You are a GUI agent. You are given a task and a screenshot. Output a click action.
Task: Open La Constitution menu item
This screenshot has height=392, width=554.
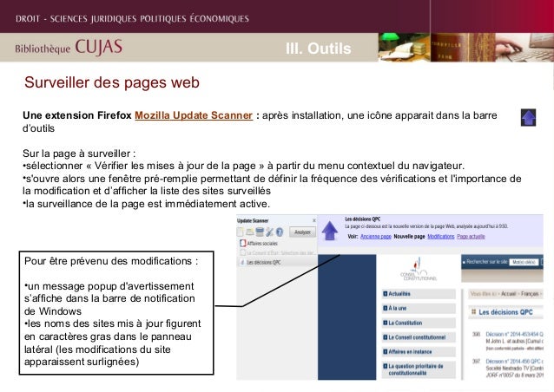click(x=419, y=323)
